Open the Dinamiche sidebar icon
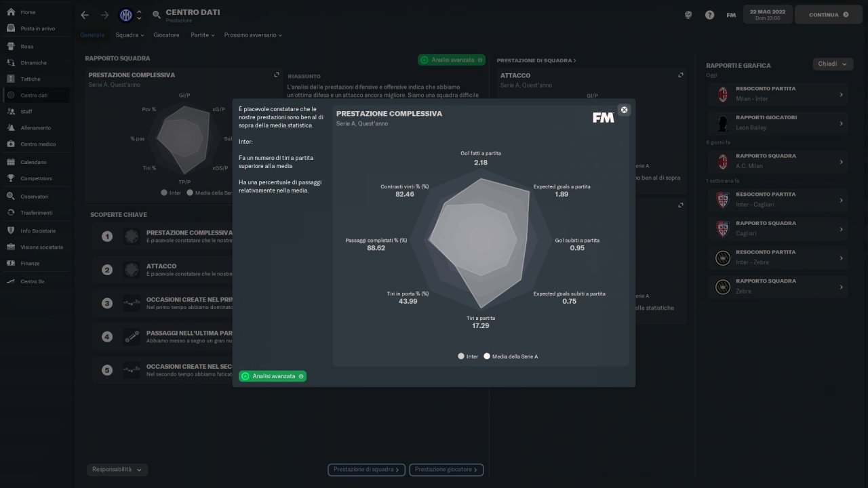The height and width of the screenshot is (488, 868). [11, 63]
